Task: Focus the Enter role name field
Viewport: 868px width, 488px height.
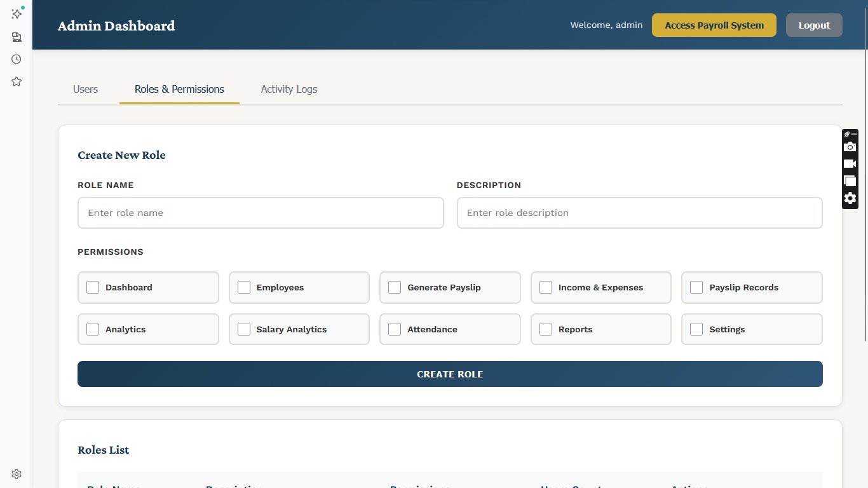Action: pos(261,213)
